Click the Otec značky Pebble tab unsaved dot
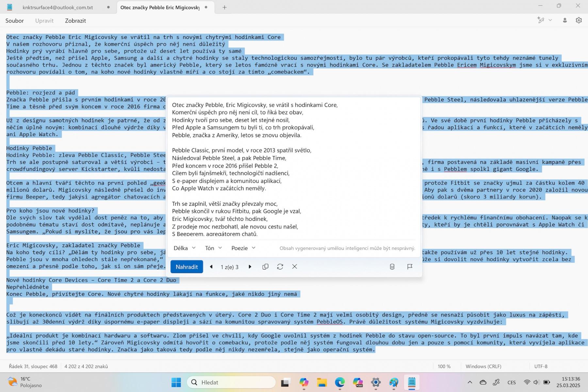 (206, 7)
